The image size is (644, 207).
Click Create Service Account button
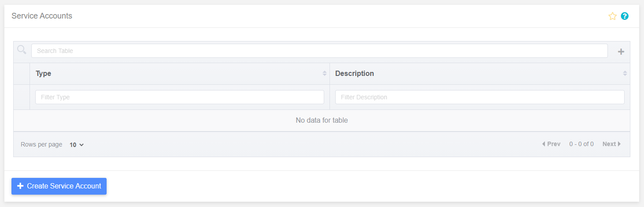[x=59, y=186]
